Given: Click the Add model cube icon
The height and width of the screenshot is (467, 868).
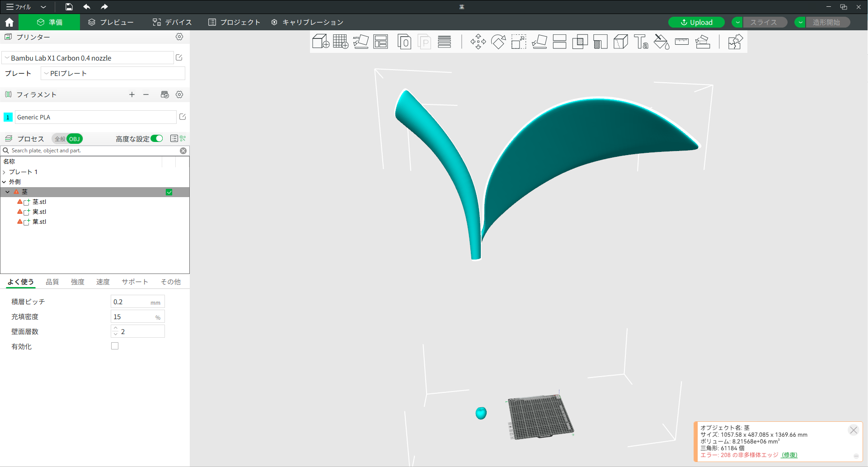Looking at the screenshot, I should point(320,42).
